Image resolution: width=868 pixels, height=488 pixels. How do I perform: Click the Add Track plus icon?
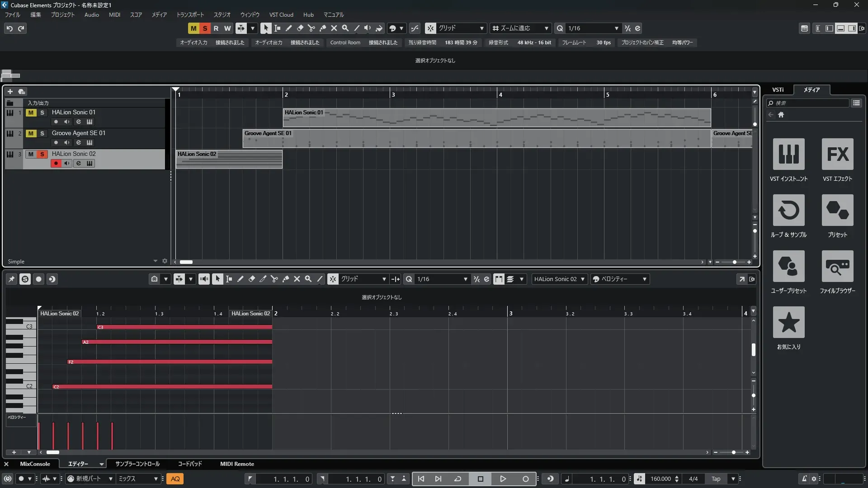(x=10, y=91)
